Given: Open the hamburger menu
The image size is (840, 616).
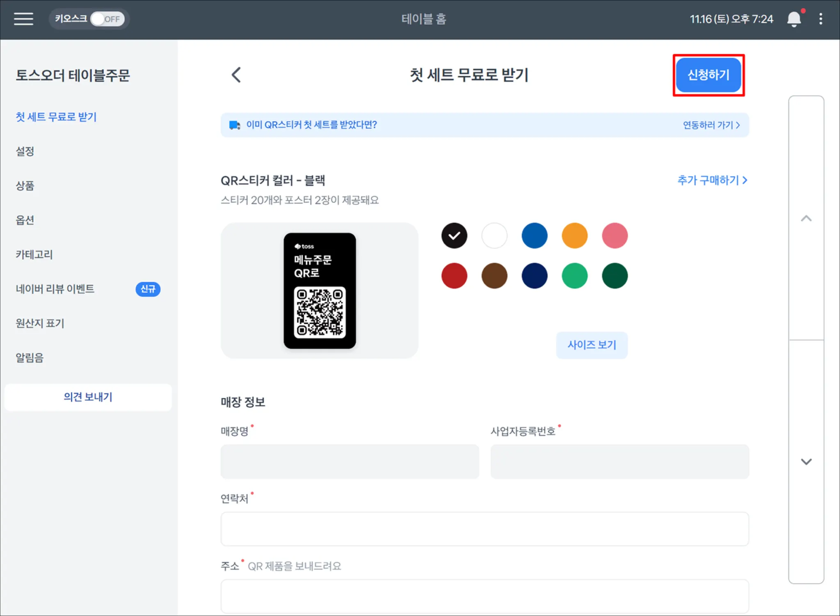Looking at the screenshot, I should click(x=23, y=19).
